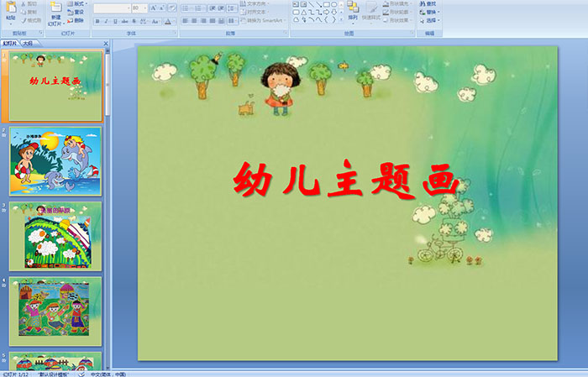Toggle Strikethrough (abc) formatting

[124, 21]
